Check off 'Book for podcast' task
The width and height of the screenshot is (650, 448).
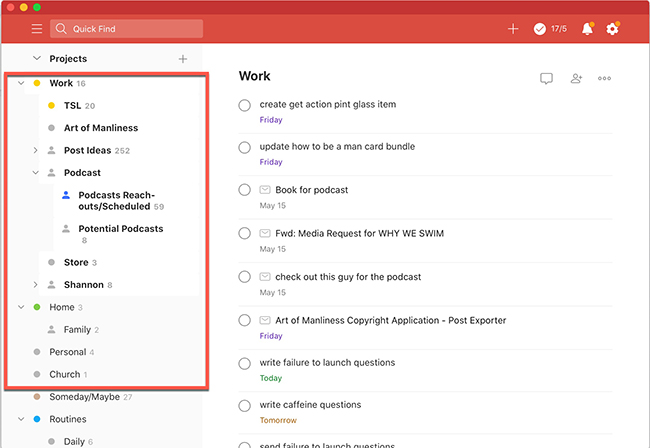[245, 190]
